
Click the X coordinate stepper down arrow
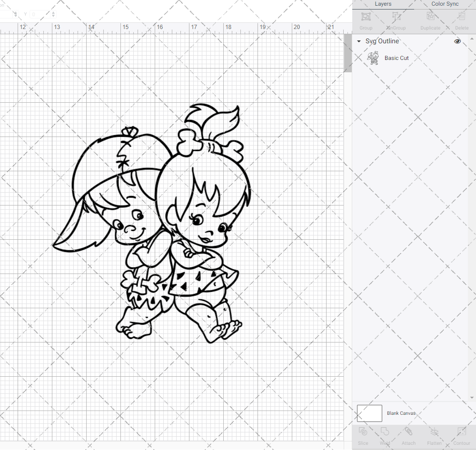tap(16, 16)
